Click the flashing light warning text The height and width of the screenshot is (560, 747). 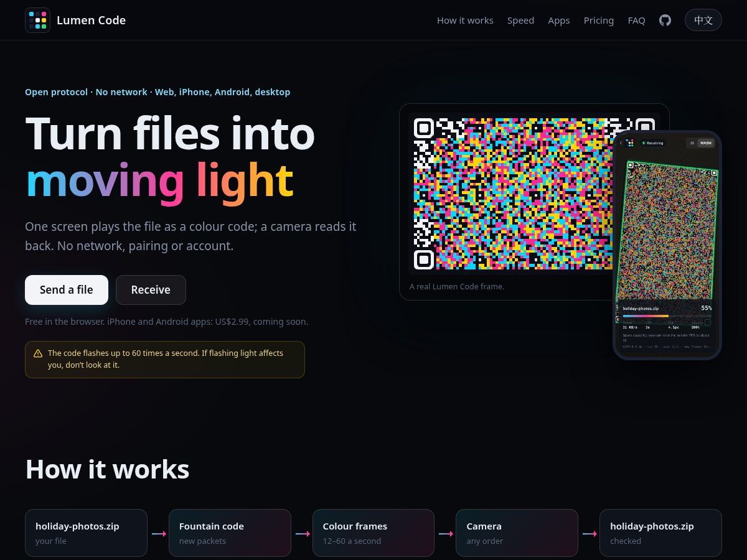click(x=166, y=359)
